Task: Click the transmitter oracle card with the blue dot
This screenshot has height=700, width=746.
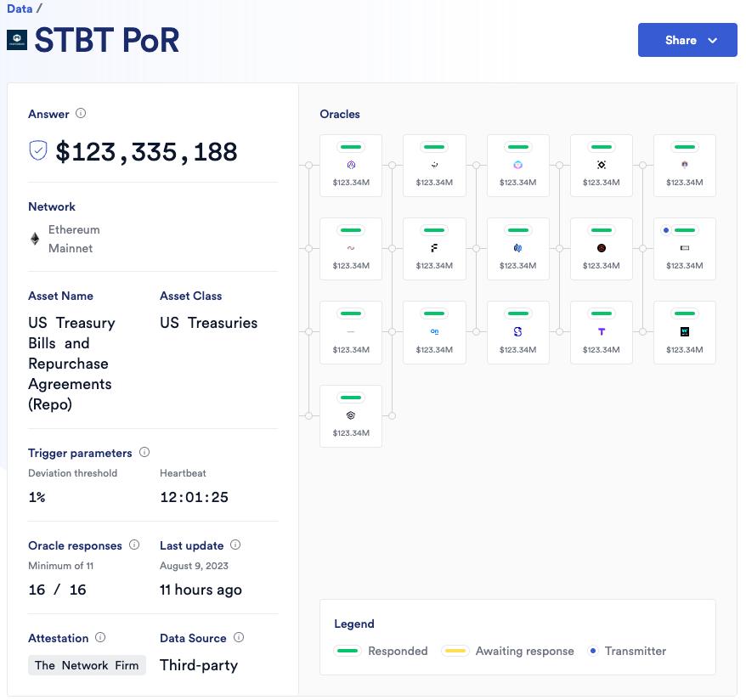Action: tap(684, 248)
